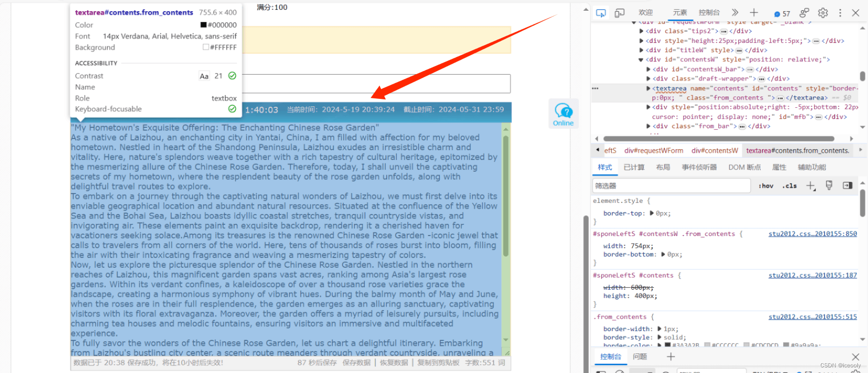Open the more tabs chevron in DevTools
The height and width of the screenshot is (373, 868).
(x=735, y=13)
